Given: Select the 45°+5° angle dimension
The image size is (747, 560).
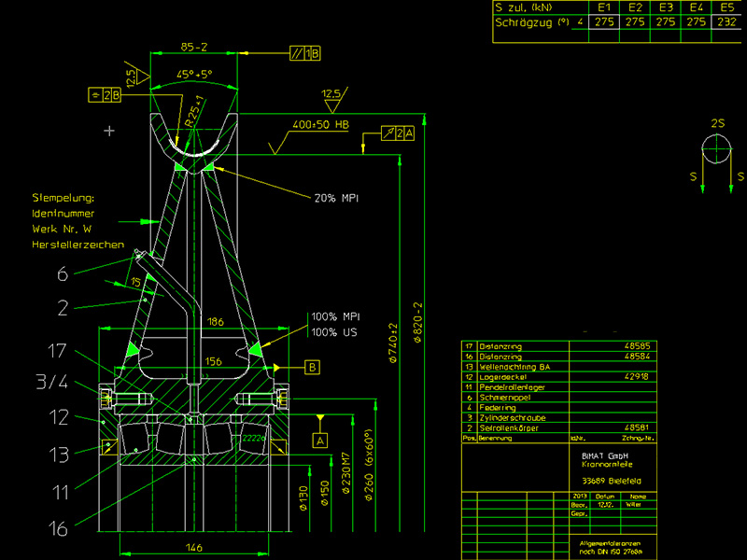Looking at the screenshot, I should pyautogui.click(x=194, y=75).
